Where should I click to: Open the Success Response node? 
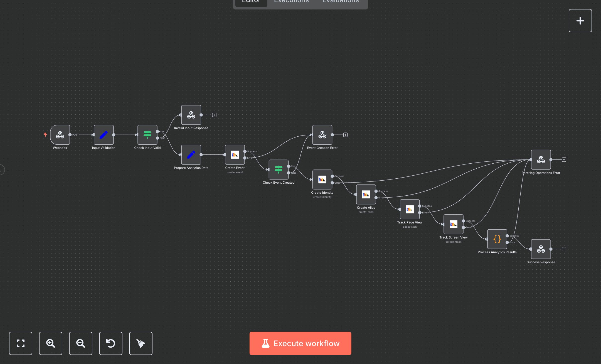541,249
